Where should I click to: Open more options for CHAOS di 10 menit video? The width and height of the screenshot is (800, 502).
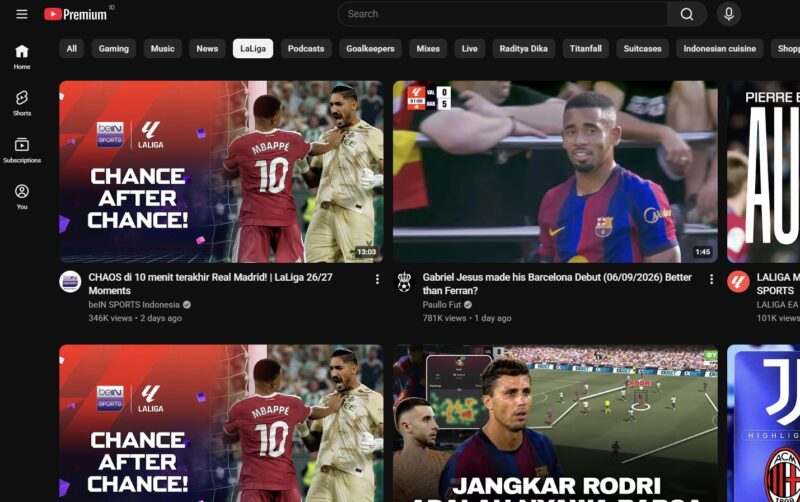click(377, 279)
